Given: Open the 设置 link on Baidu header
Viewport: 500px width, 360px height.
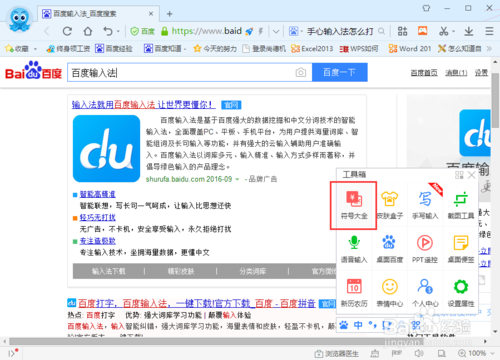Looking at the screenshot, I should (x=481, y=73).
